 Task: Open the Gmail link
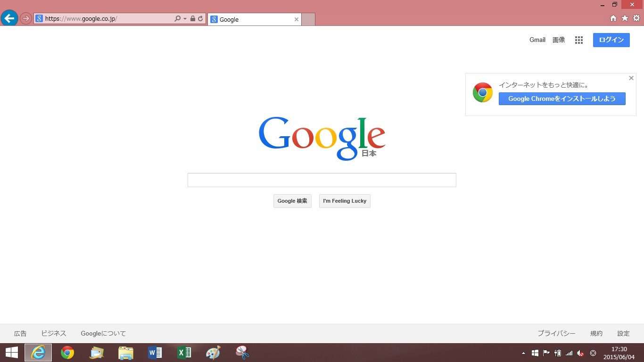pyautogui.click(x=537, y=40)
